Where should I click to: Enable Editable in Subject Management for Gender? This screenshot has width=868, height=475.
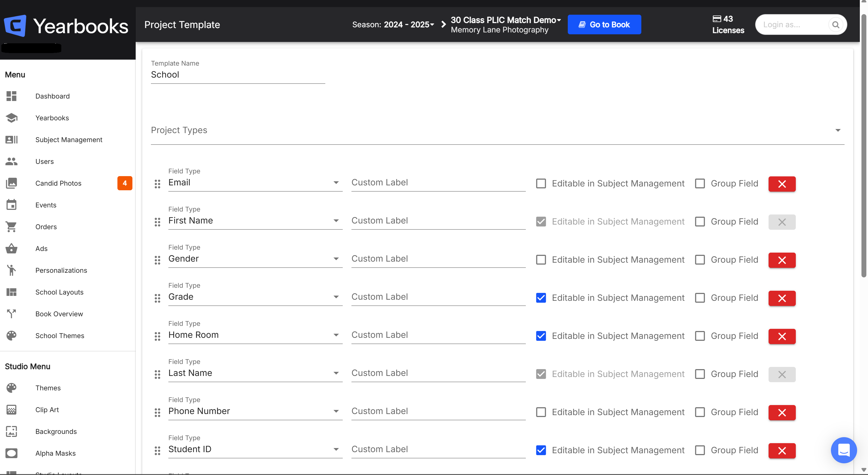[x=541, y=260]
